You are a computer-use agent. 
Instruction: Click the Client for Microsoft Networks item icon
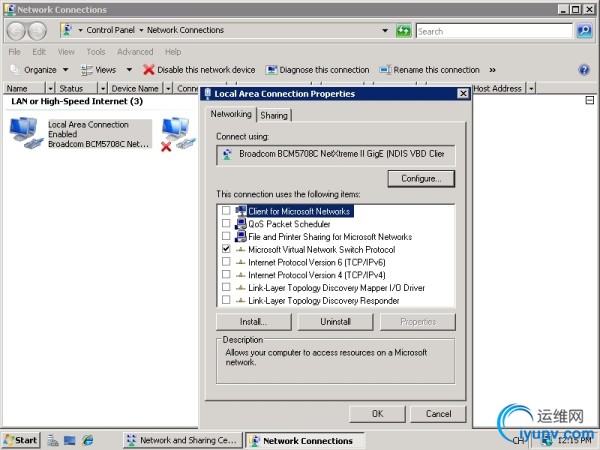coord(241,211)
